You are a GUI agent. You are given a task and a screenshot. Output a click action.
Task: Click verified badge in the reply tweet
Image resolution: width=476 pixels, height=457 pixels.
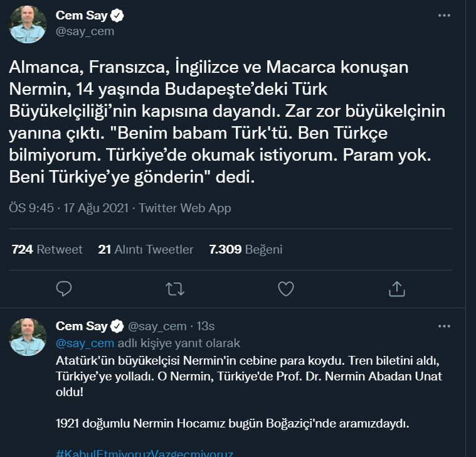tap(117, 326)
